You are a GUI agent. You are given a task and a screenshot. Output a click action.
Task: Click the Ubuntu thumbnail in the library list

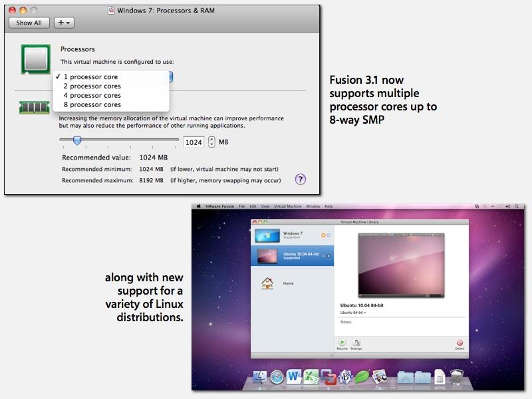267,256
